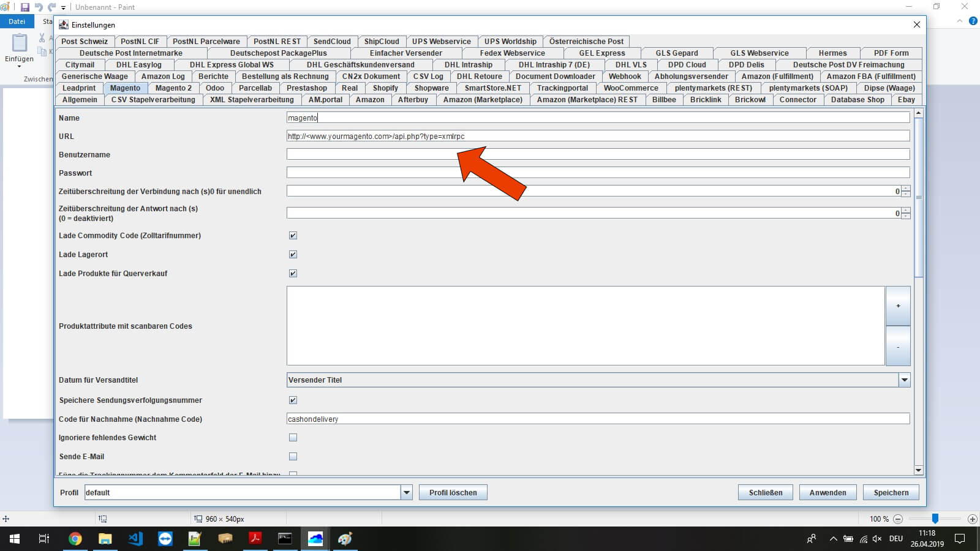Open TeamViewer from the taskbar
Image resolution: width=980 pixels, height=551 pixels.
165,539
